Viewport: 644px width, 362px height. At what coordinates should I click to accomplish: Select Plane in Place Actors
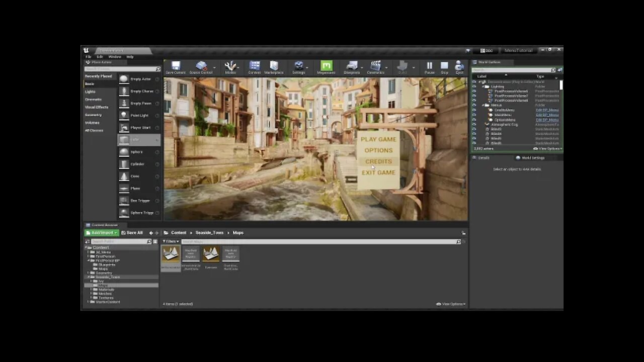(139, 188)
